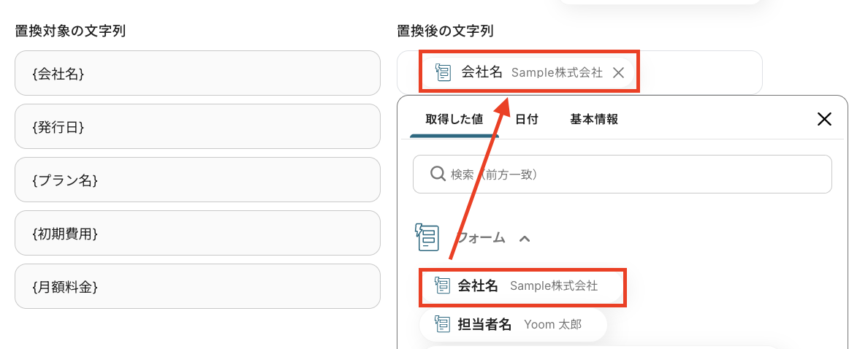868x349 pixels.
Task: Select the 取得した値 tab
Action: coord(454,120)
